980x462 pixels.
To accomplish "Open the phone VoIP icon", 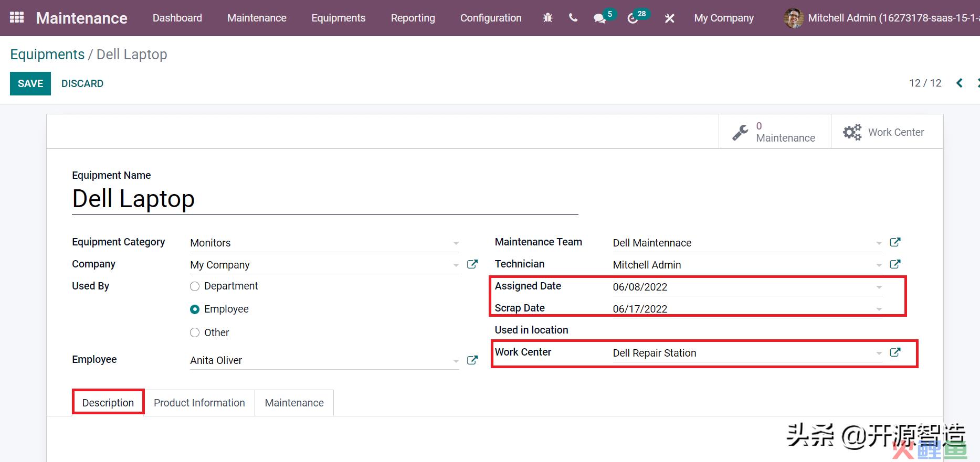I will 573,18.
